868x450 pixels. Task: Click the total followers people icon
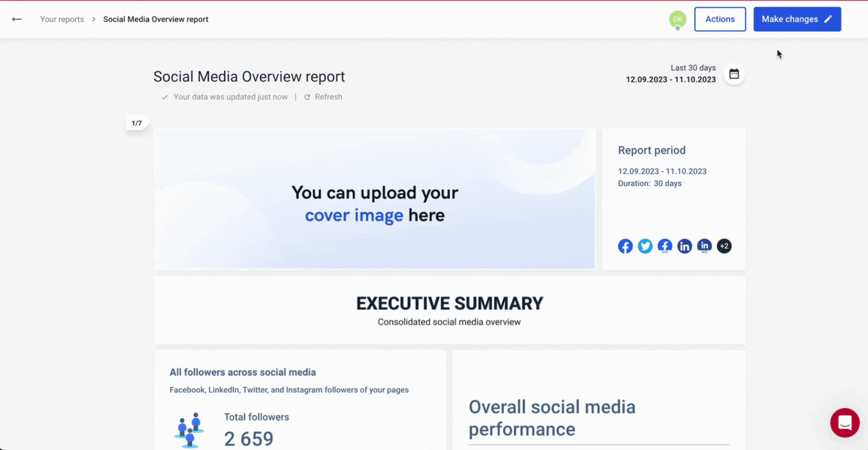189,430
